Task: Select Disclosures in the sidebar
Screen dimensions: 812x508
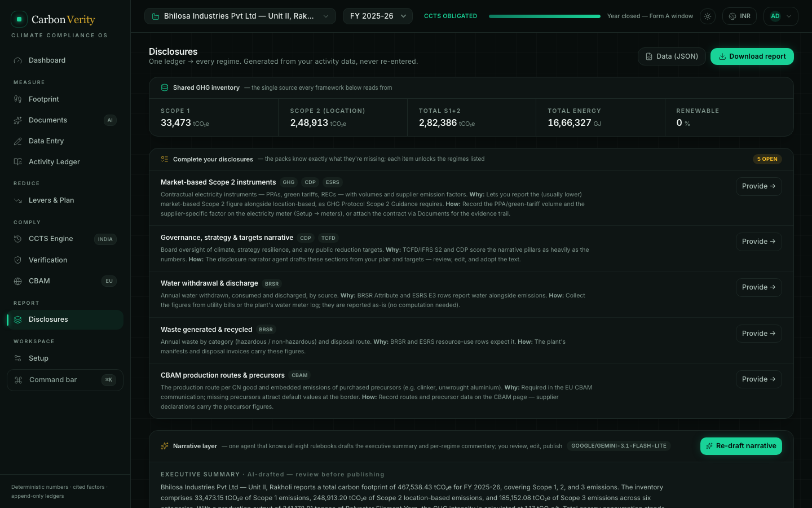Action: 65,319
